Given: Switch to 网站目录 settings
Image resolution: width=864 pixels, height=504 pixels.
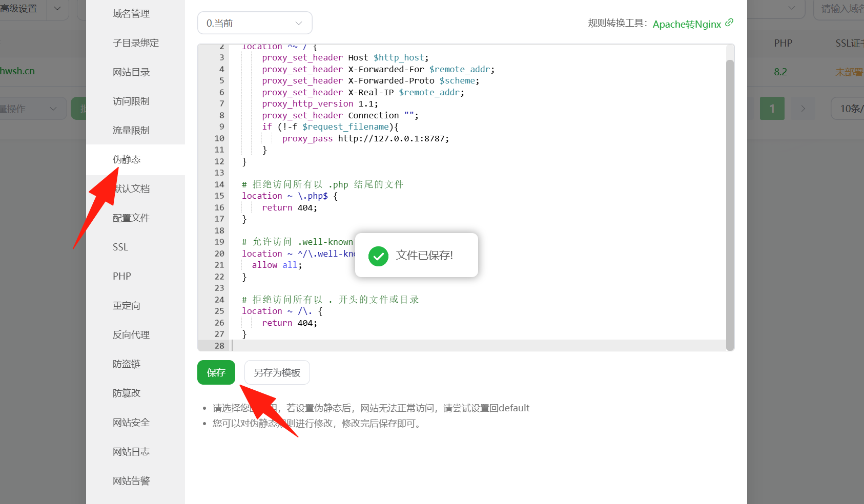Looking at the screenshot, I should coord(131,72).
